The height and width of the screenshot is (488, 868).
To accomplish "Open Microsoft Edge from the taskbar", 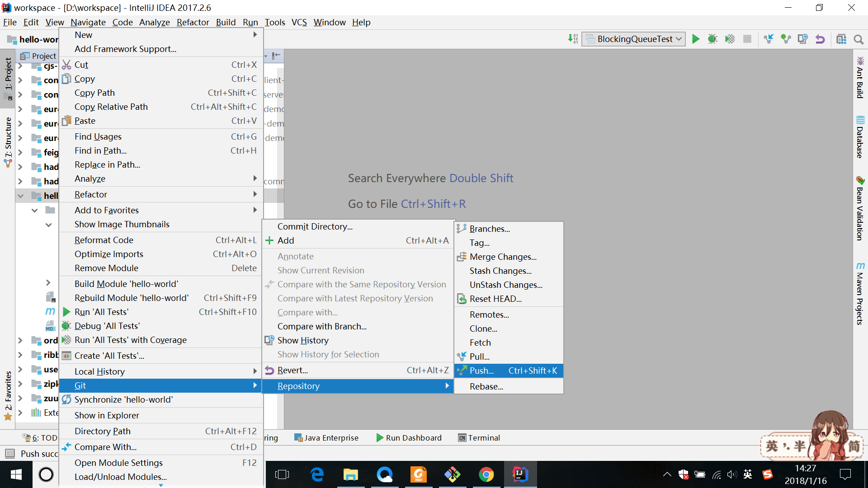I will pyautogui.click(x=317, y=474).
